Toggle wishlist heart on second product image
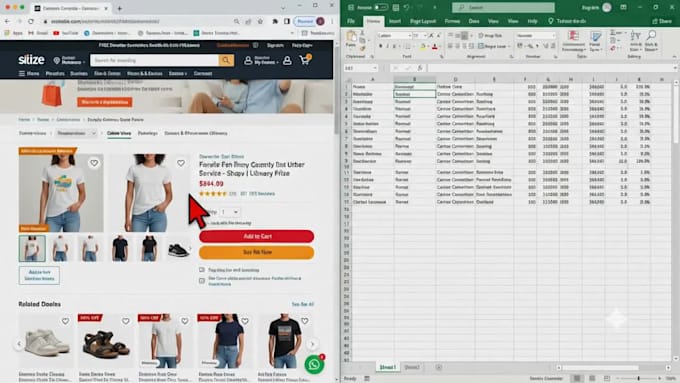Image resolution: width=680 pixels, height=383 pixels. [181, 163]
